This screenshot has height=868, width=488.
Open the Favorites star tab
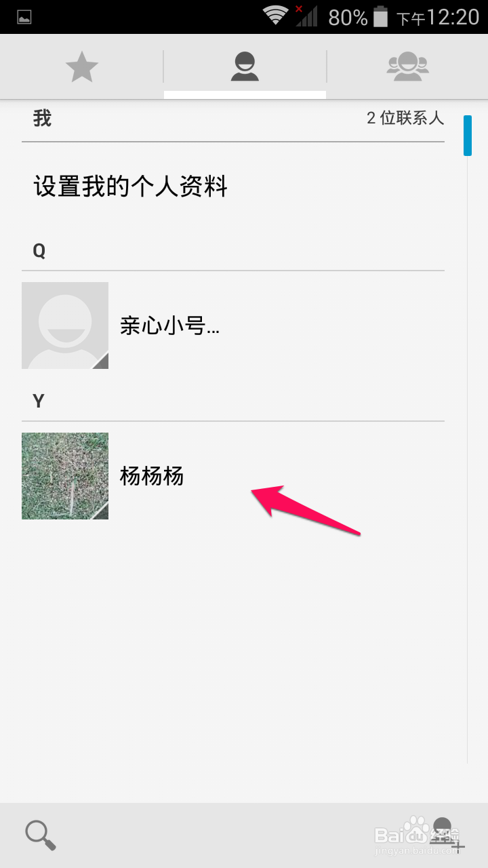click(82, 67)
